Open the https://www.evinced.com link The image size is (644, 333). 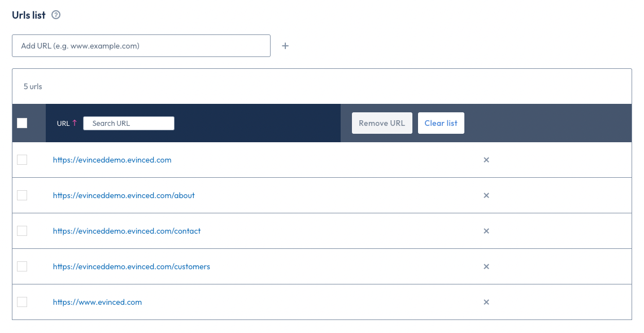pyautogui.click(x=97, y=303)
